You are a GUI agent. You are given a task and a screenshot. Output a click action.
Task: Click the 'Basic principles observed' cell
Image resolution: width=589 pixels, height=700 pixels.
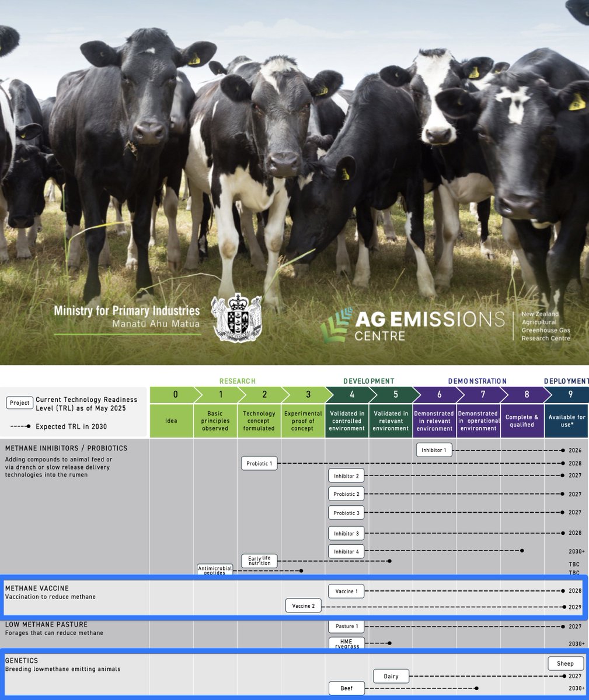tap(215, 421)
